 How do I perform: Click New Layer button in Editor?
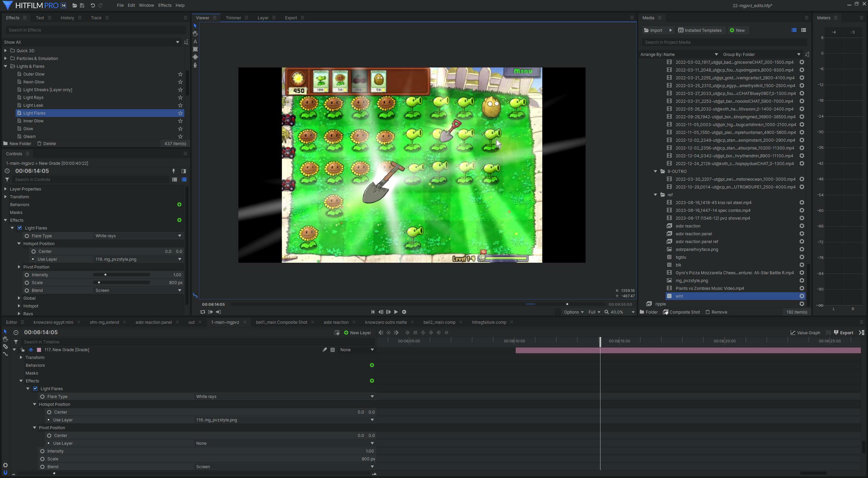(x=358, y=333)
